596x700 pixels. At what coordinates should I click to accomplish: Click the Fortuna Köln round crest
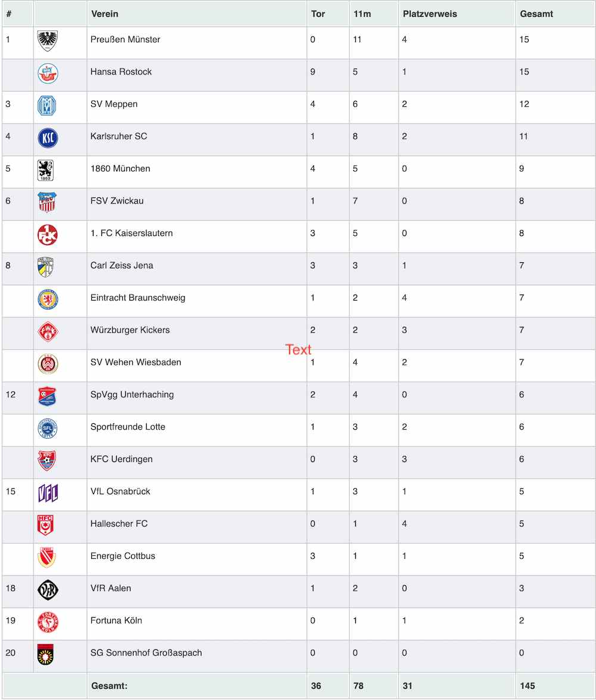(48, 622)
